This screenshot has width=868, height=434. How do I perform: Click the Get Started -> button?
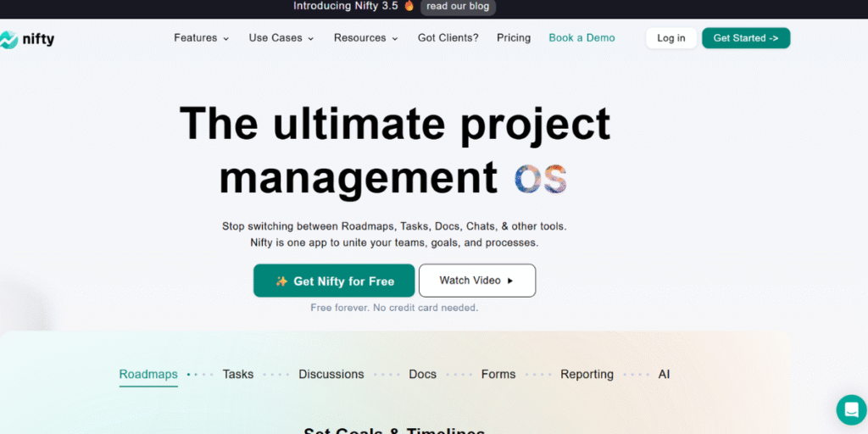[746, 38]
